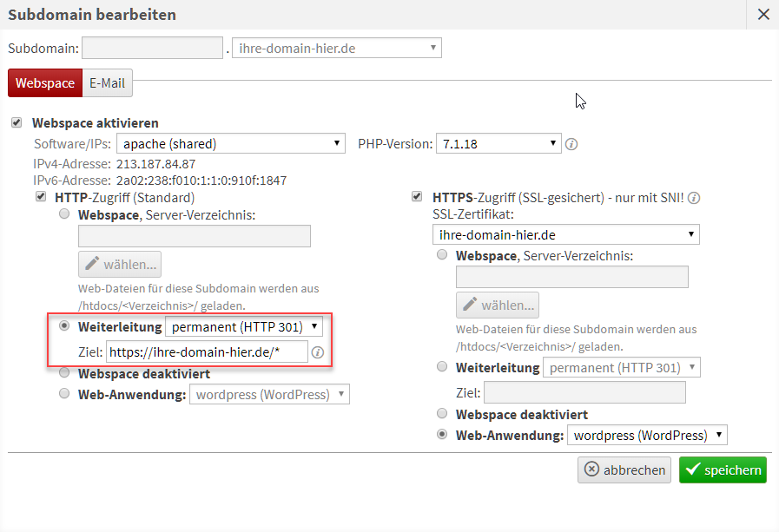Open HTTPS Web-Anwendung wordpress dropdown
779x532 pixels.
pyautogui.click(x=646, y=435)
